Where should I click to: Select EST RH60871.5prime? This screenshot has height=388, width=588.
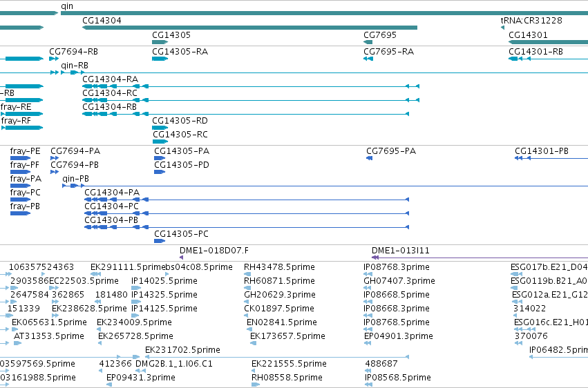(247, 288)
